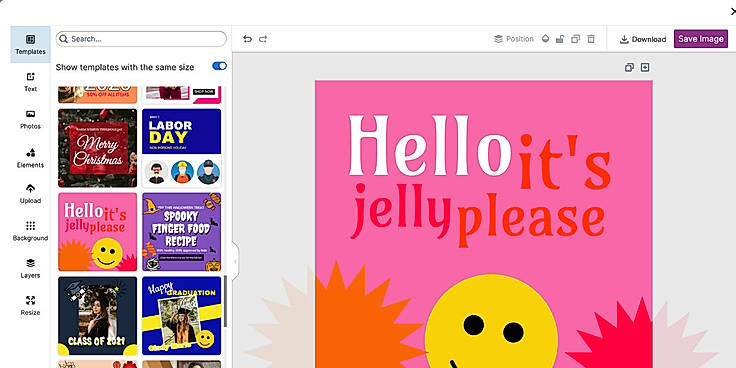Select the yellow smiley face on canvas
Screen dimensions: 736x368
click(x=491, y=322)
